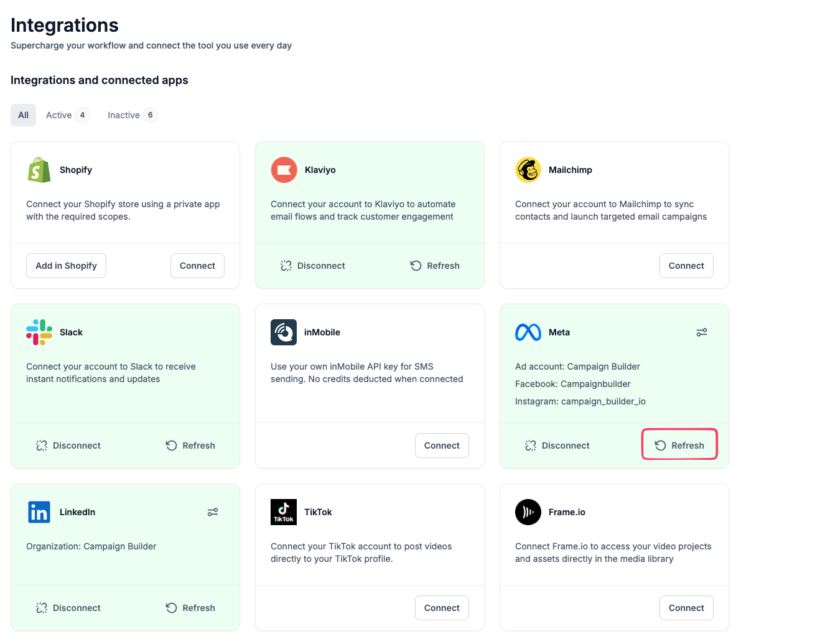The width and height of the screenshot is (815, 644).
Task: Refresh the Slack integration
Action: click(190, 446)
